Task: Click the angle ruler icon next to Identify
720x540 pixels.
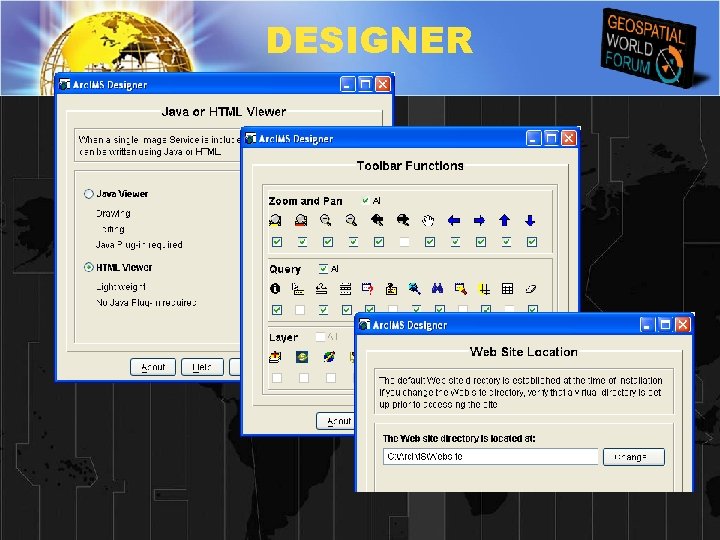Action: (298, 288)
